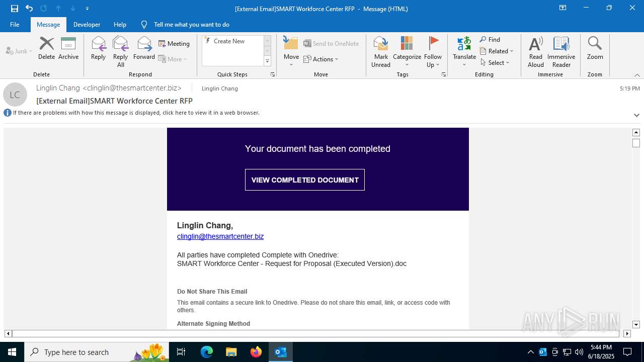644x362 pixels.
Task: Switch to the Message tab
Action: pyautogui.click(x=48, y=25)
